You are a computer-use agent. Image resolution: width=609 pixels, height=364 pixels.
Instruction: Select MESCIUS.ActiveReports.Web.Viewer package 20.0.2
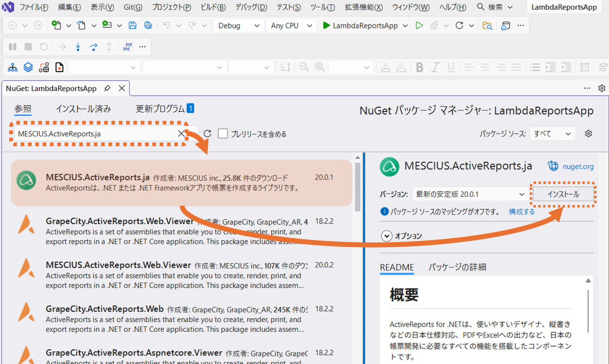[182, 275]
